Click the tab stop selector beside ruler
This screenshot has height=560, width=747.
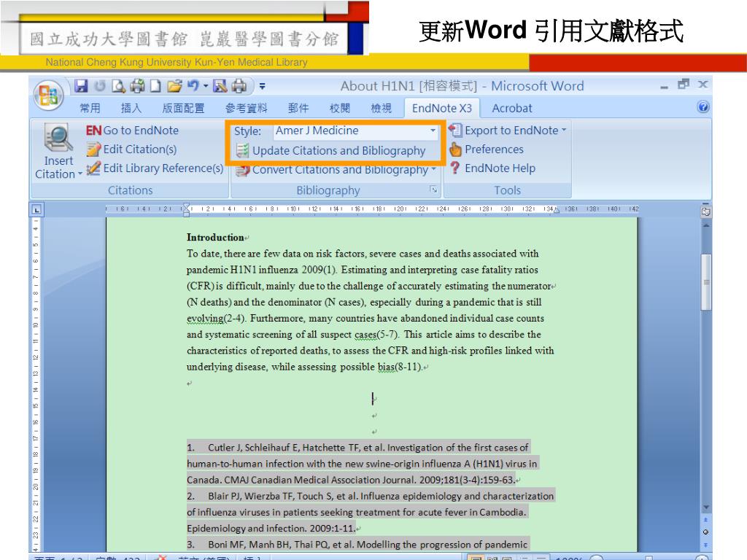(36, 209)
